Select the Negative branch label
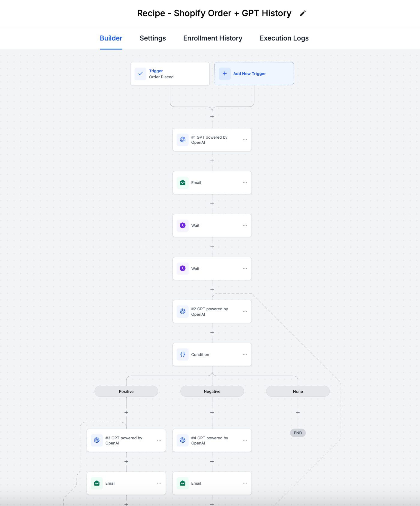 [212, 391]
